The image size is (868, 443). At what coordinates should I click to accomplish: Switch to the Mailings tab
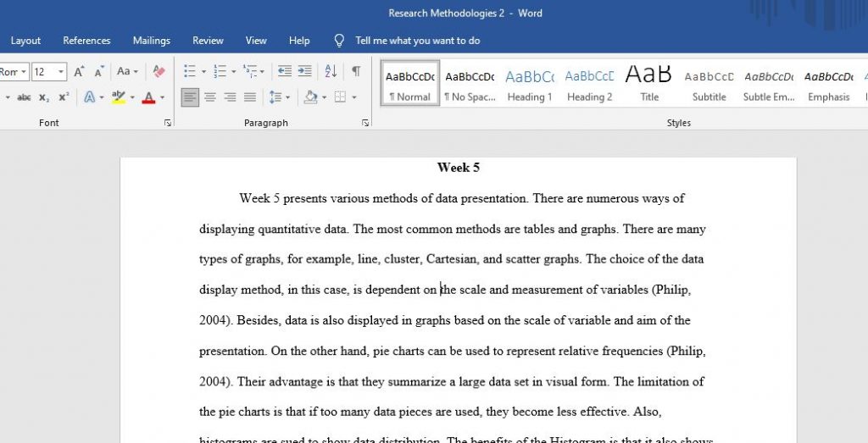coord(152,41)
